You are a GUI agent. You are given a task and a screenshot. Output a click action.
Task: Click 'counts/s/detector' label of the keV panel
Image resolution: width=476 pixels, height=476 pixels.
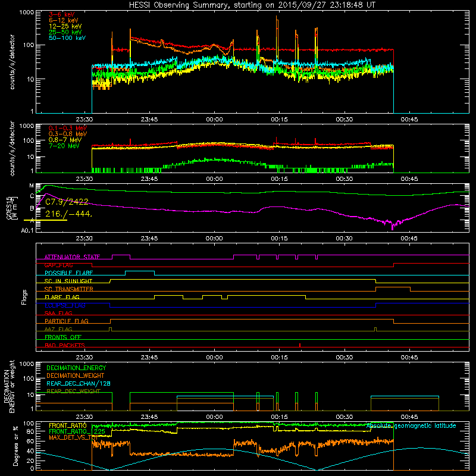tap(12, 62)
